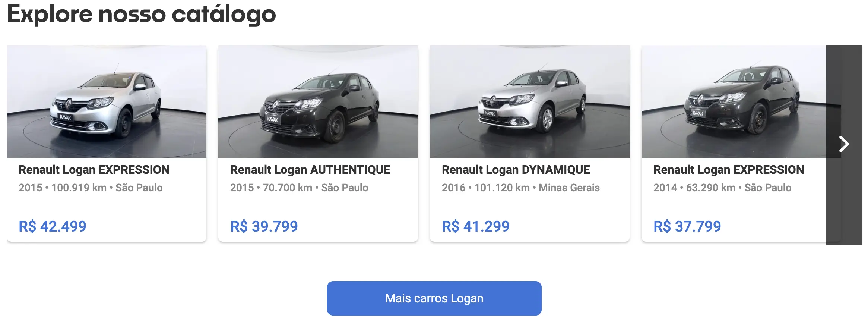
Task: Open the black Logan AUTHENTIQUE car photo
Action: [x=318, y=101]
